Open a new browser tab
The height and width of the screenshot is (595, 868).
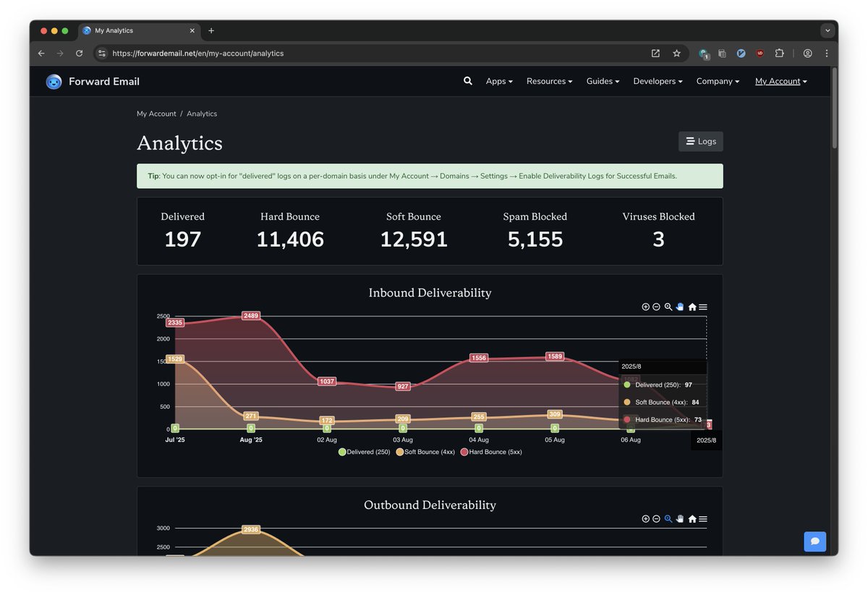coord(211,30)
